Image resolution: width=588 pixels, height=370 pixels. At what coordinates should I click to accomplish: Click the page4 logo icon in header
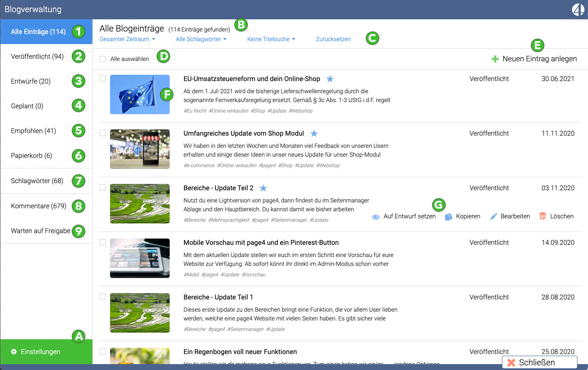tap(578, 9)
